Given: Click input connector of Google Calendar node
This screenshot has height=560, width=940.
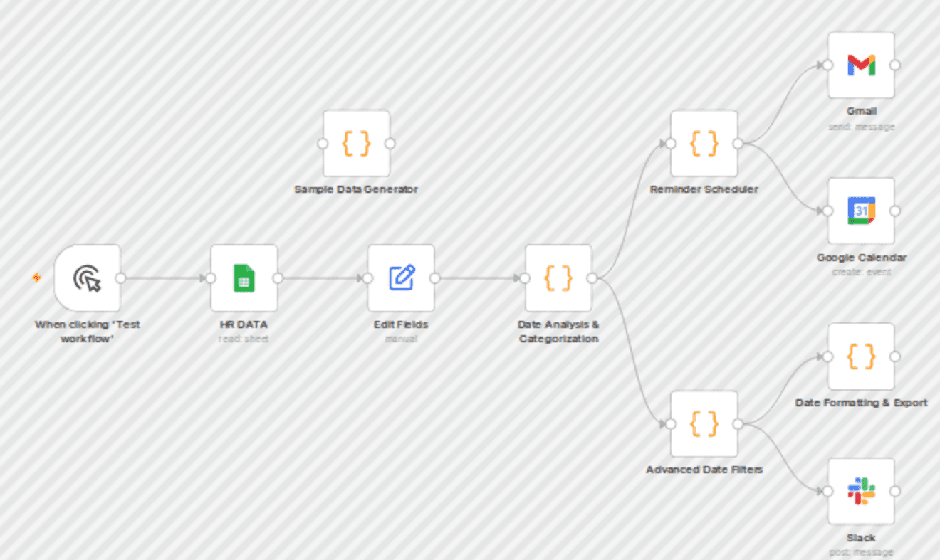Looking at the screenshot, I should pyautogui.click(x=827, y=211).
